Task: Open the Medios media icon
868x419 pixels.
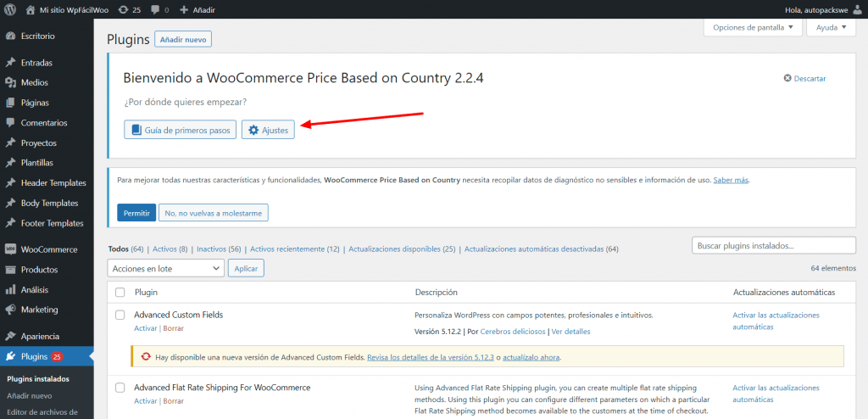Action: pyautogui.click(x=10, y=82)
